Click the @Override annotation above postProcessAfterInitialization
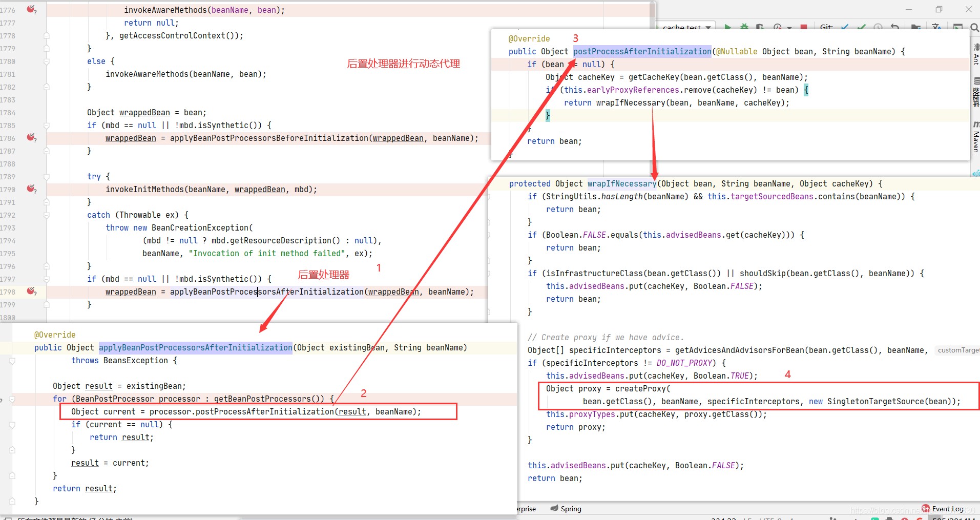Image resolution: width=980 pixels, height=520 pixels. pyautogui.click(x=529, y=38)
